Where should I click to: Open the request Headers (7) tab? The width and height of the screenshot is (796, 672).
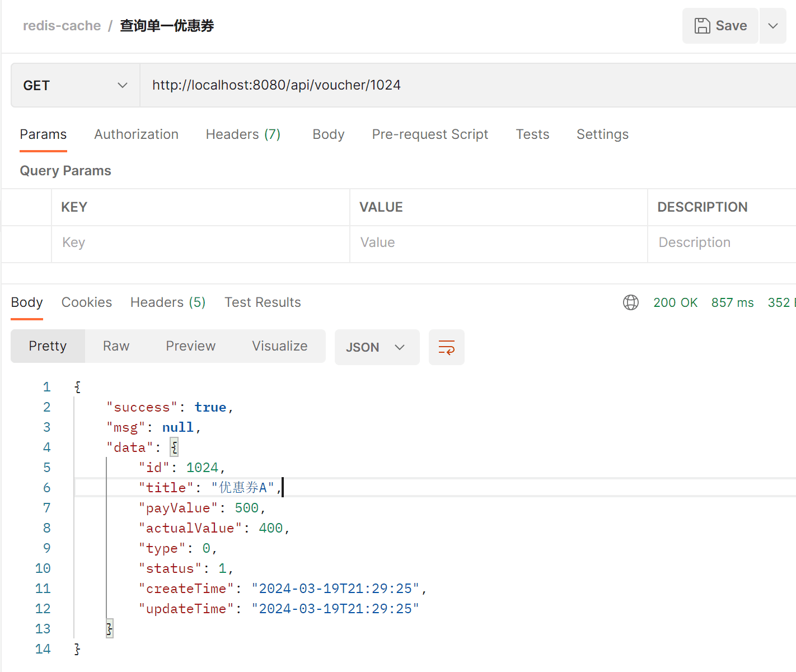(x=243, y=134)
